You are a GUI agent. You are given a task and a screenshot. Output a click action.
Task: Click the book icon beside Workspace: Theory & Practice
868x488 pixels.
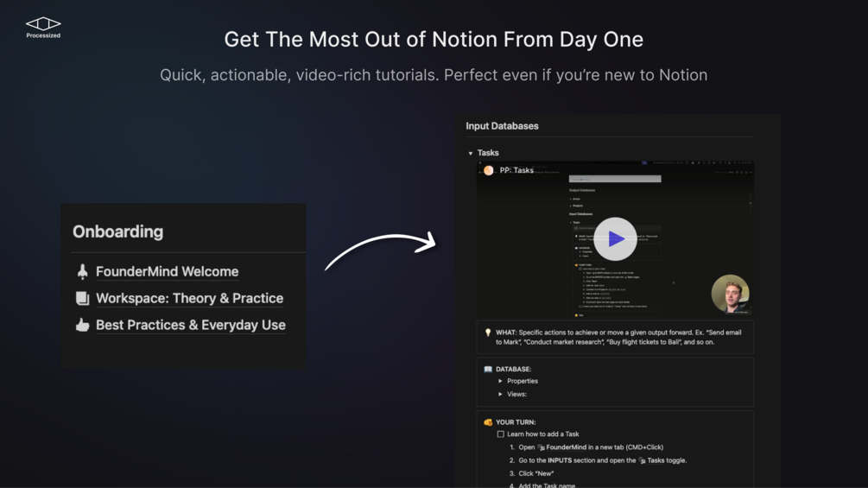coord(83,298)
